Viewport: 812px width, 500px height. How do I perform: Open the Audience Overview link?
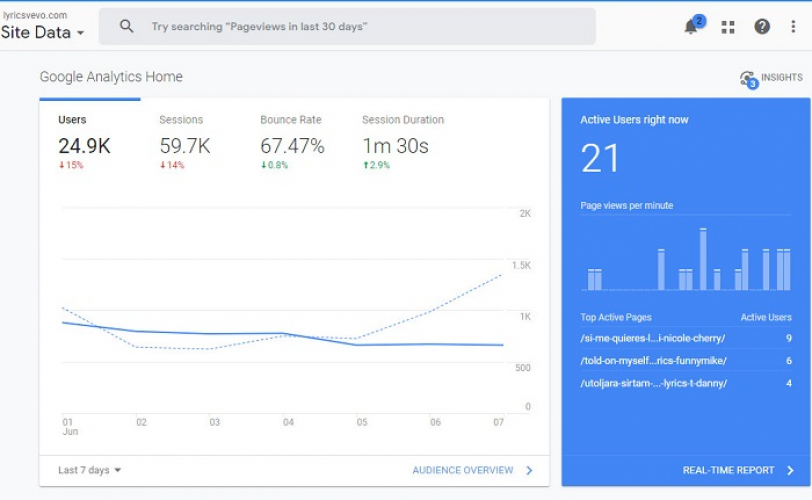click(x=462, y=470)
